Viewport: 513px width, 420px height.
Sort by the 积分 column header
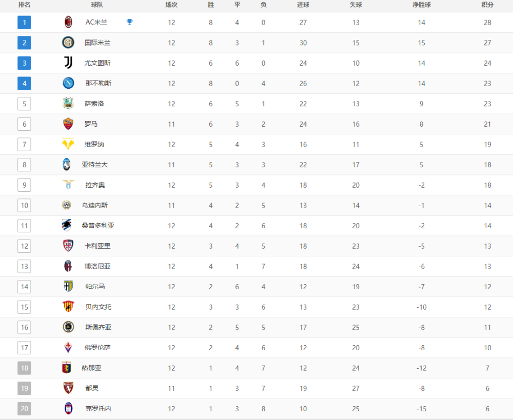point(487,5)
